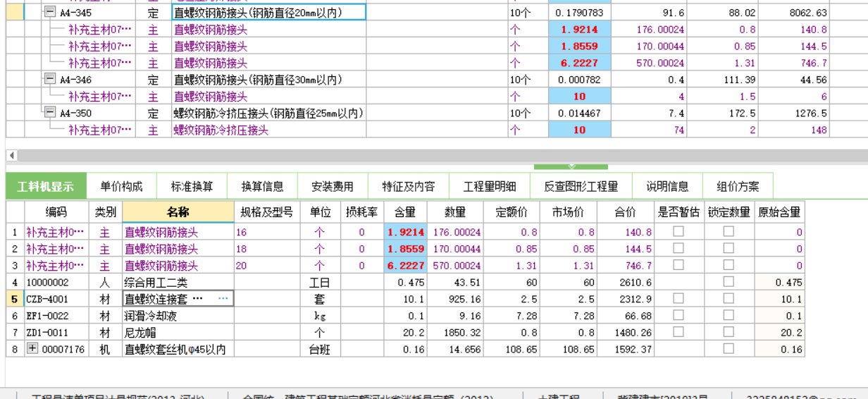Select 尼龙帽 name cell

[x=178, y=333]
